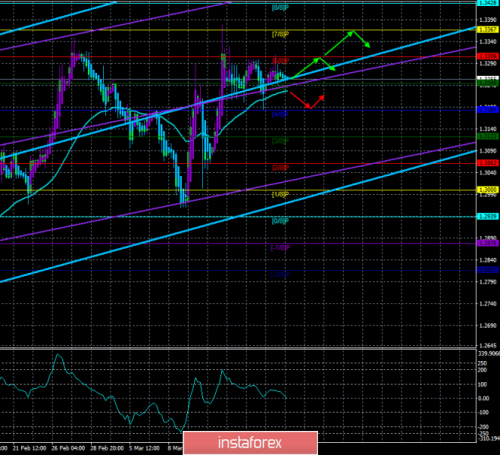Select the blue 1.3184 price label
The height and width of the screenshot is (455, 500).
488,109
